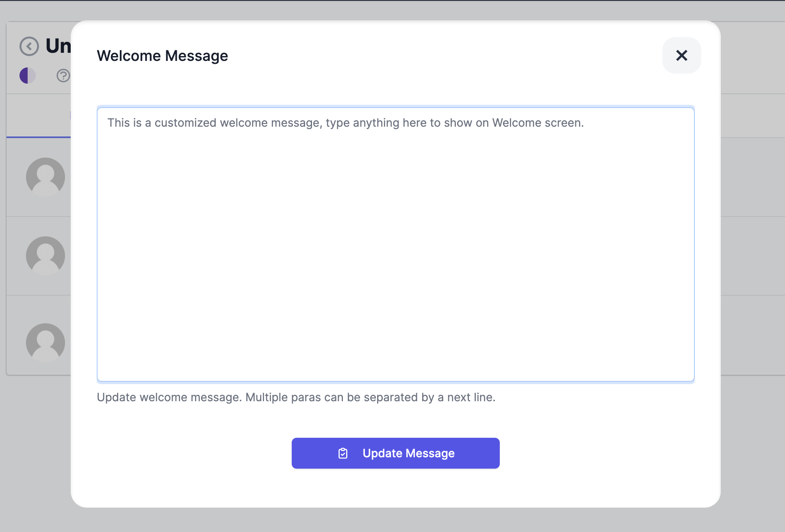The width and height of the screenshot is (785, 532).
Task: Click the clipboard icon on Update Message button
Action: coord(343,453)
